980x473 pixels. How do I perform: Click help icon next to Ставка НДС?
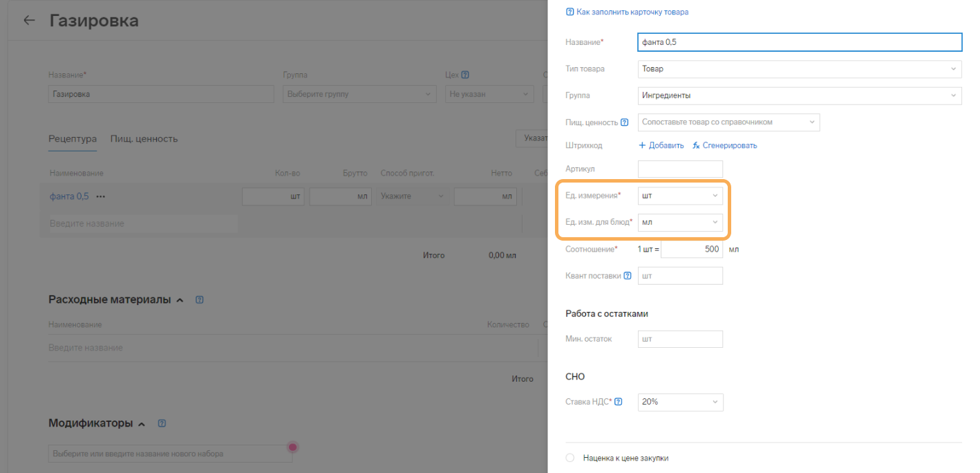tap(618, 402)
